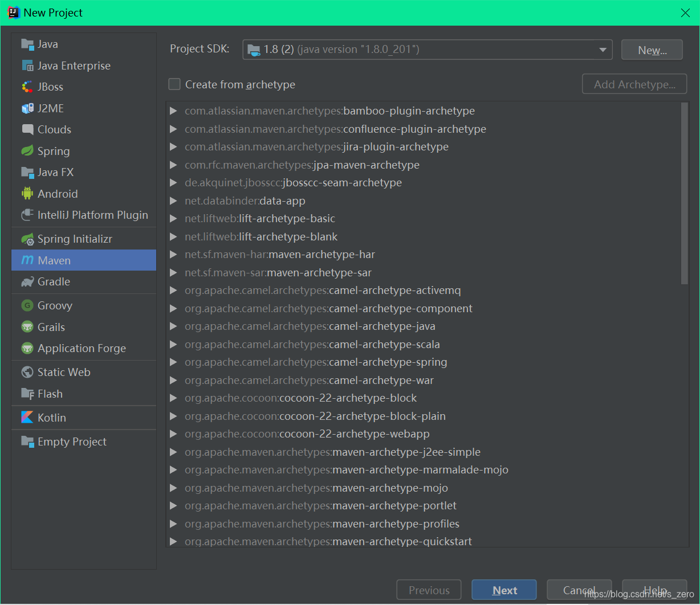Select the Groovy G icon
The width and height of the screenshot is (700, 605).
(x=27, y=306)
